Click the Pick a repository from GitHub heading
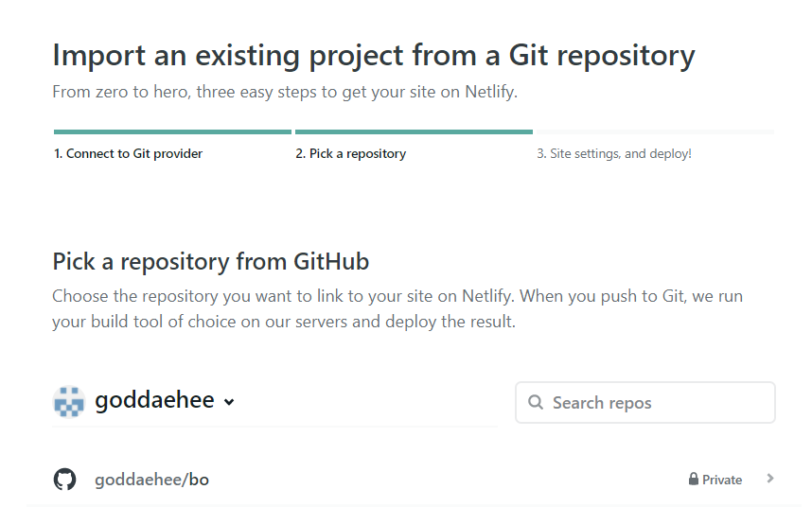Image resolution: width=812 pixels, height=507 pixels. pyautogui.click(x=210, y=261)
